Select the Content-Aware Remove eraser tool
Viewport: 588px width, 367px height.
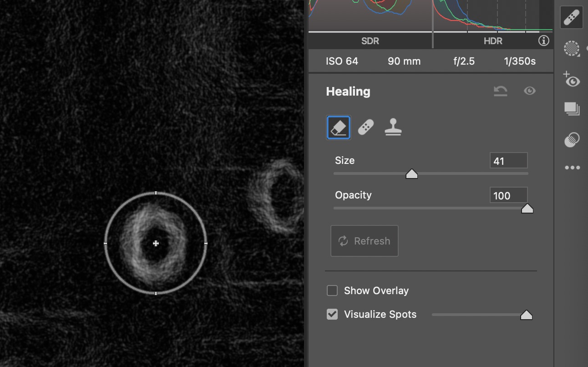point(339,127)
